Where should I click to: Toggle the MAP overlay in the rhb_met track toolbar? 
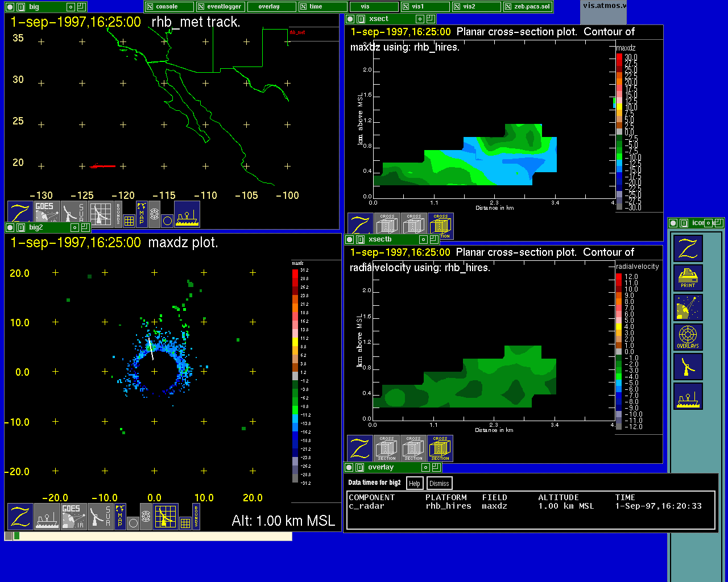tap(142, 214)
